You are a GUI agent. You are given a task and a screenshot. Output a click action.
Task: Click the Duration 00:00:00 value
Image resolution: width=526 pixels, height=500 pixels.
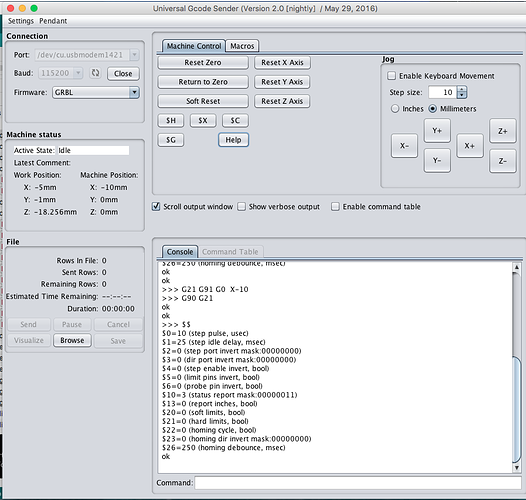point(118,309)
